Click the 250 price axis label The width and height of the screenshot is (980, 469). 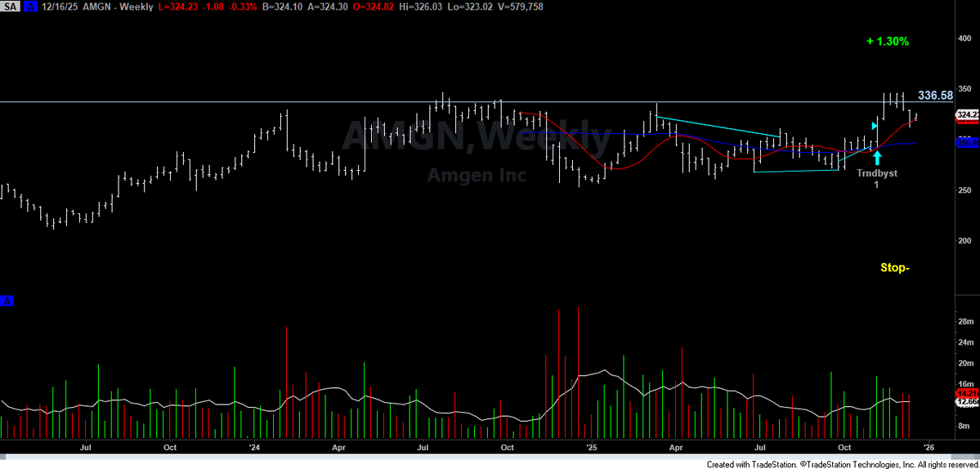(x=965, y=190)
